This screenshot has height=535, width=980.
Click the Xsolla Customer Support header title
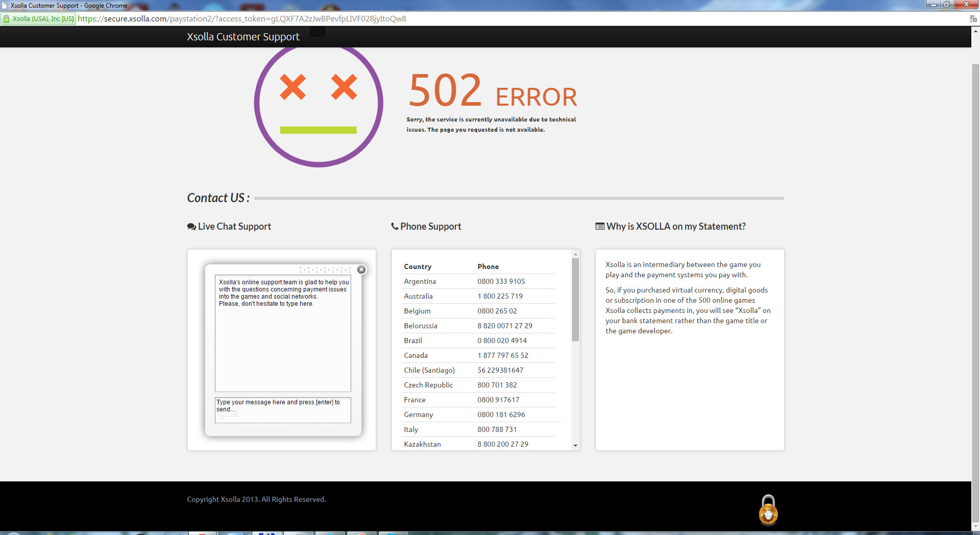[x=243, y=37]
